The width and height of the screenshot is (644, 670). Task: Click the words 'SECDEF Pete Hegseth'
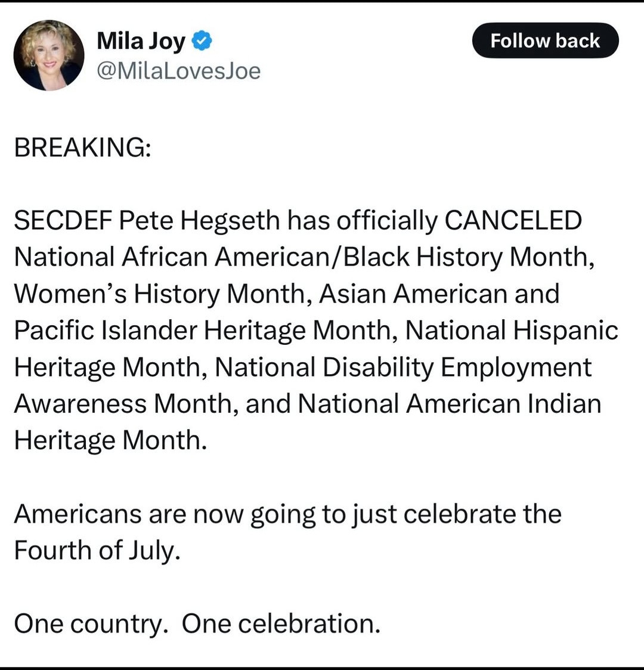(147, 221)
